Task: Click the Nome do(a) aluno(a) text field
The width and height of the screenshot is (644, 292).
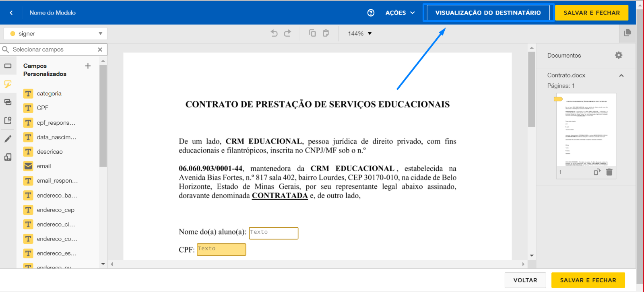Action: pyautogui.click(x=274, y=233)
